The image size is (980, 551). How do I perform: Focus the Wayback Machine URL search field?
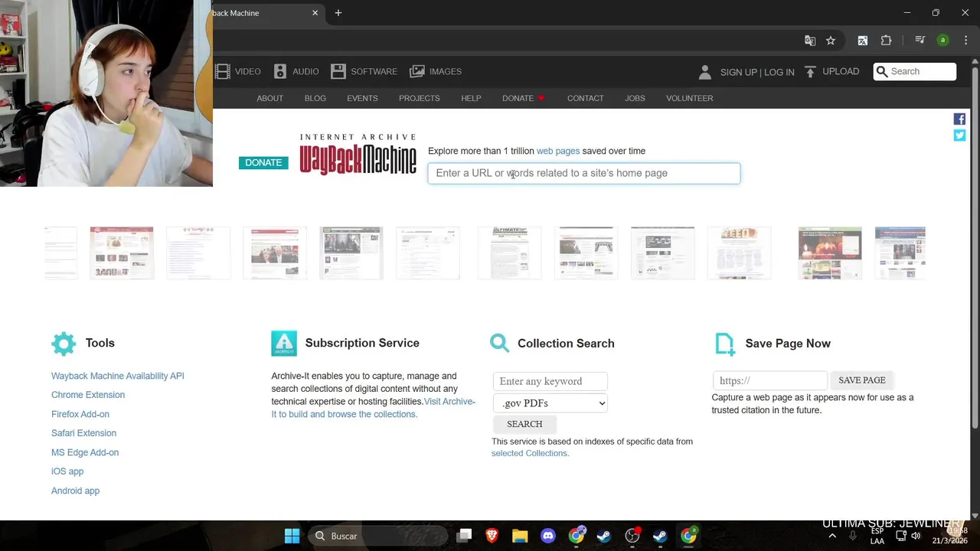(584, 173)
